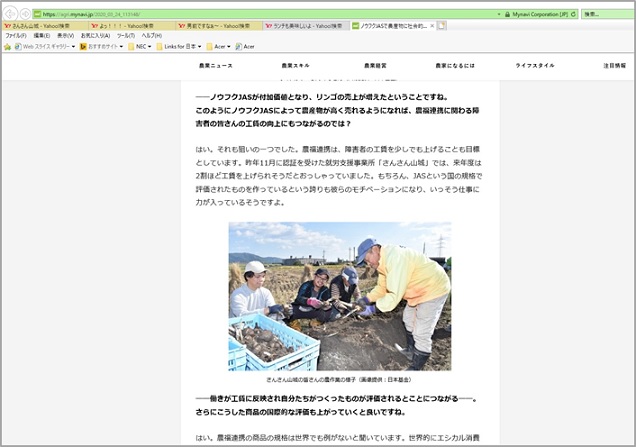Open the おすすめサイト favorites dropdown
The height and width of the screenshot is (447, 636).
tap(101, 47)
